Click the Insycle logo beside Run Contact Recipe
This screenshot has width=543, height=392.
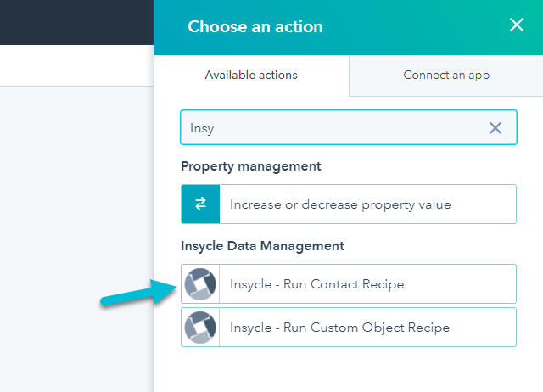[x=200, y=284]
